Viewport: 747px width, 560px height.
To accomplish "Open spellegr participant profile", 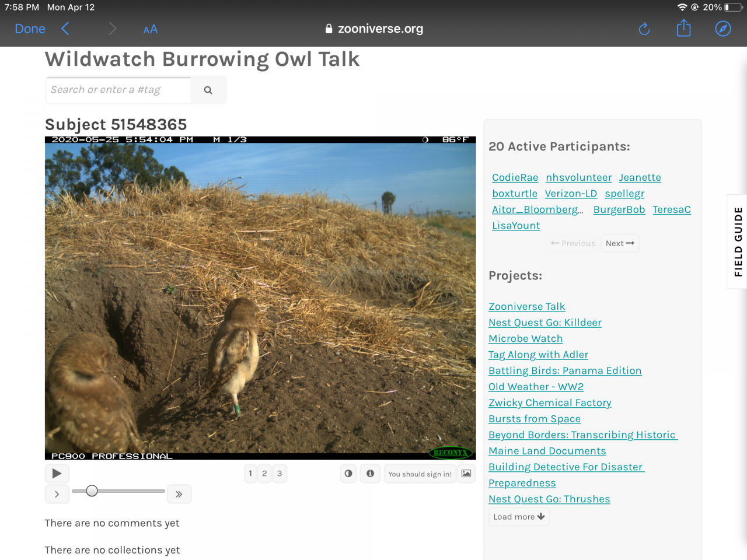I will 624,194.
